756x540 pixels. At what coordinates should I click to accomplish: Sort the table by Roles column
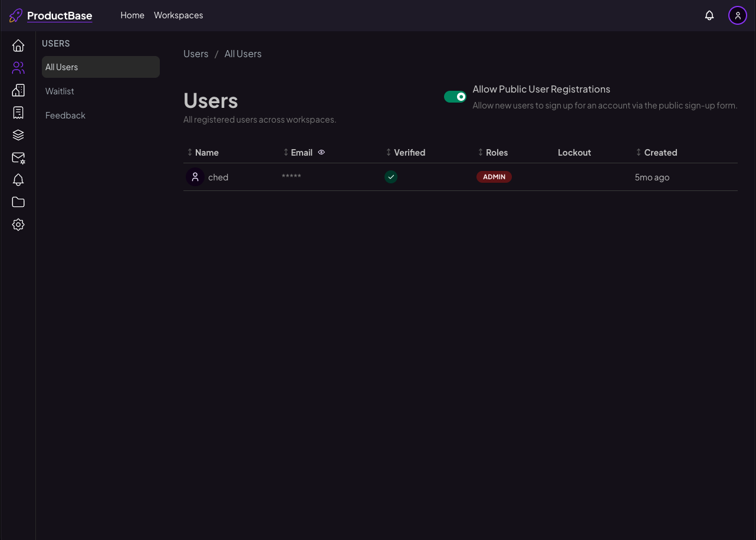(x=493, y=152)
